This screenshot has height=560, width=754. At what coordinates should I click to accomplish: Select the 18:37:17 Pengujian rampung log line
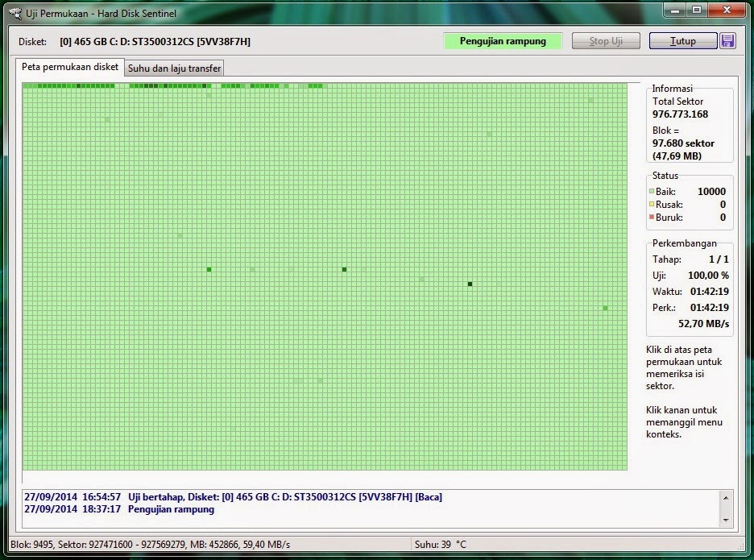click(x=119, y=509)
